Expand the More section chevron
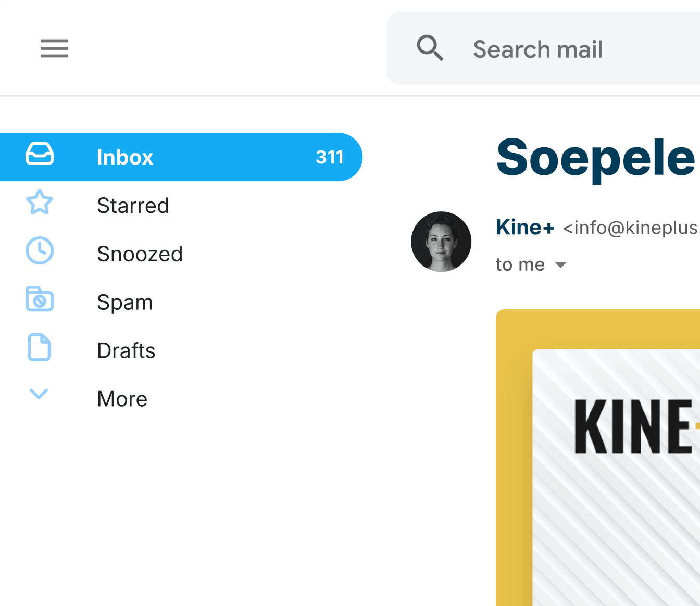This screenshot has height=606, width=700. pos(39,394)
